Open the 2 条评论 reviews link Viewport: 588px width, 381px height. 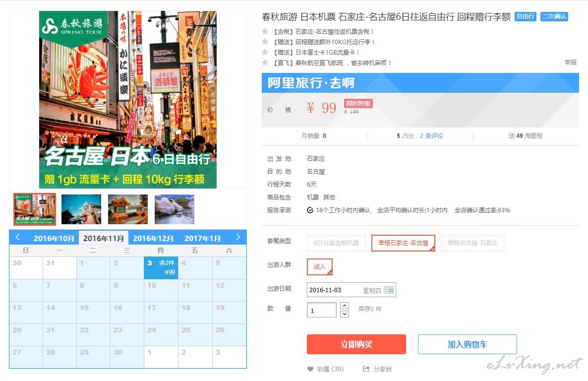[431, 136]
